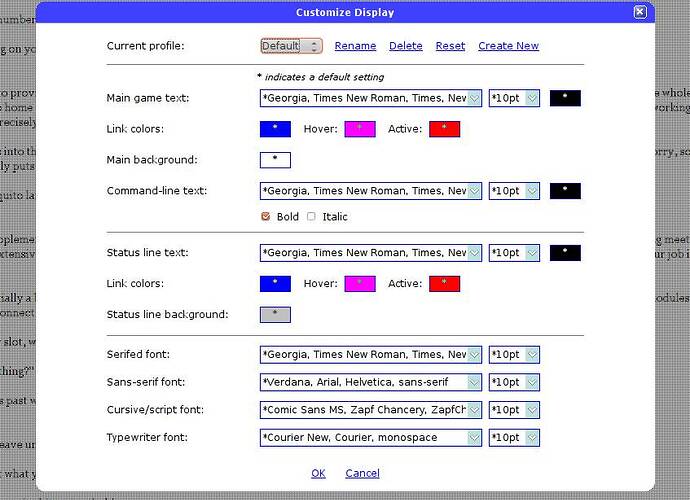The image size is (690, 500).
Task: Click the Status line background gray swatch
Action: pyautogui.click(x=275, y=315)
